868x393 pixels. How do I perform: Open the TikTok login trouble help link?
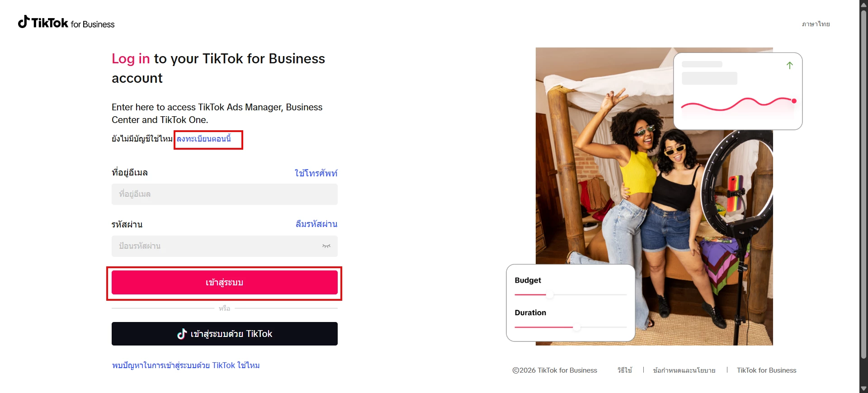coord(186,365)
